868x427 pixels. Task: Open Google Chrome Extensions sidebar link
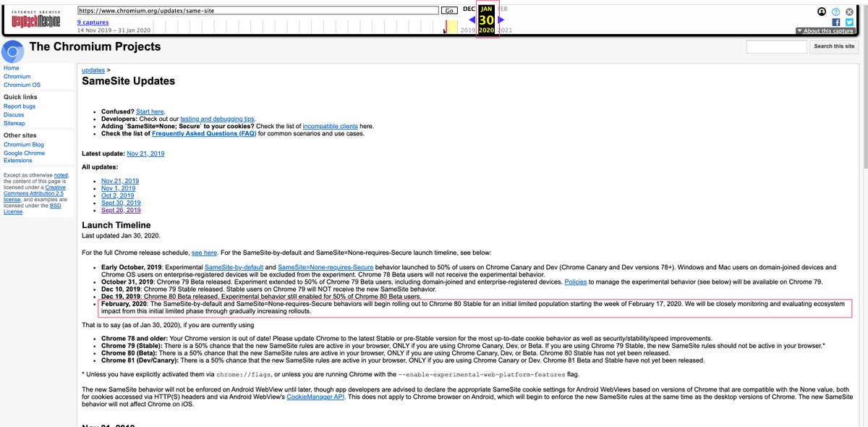tap(24, 157)
